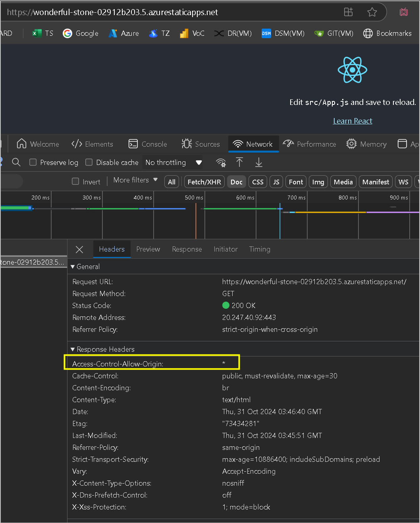Filter requests by Font
The width and height of the screenshot is (420, 523).
tap(296, 182)
